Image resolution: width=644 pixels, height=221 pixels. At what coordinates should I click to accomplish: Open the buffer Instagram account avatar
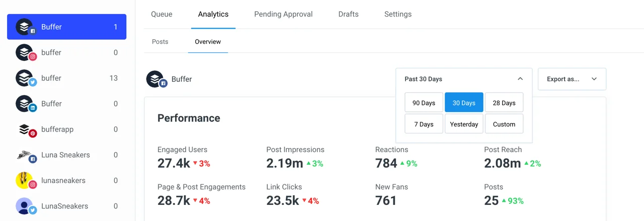pyautogui.click(x=25, y=53)
